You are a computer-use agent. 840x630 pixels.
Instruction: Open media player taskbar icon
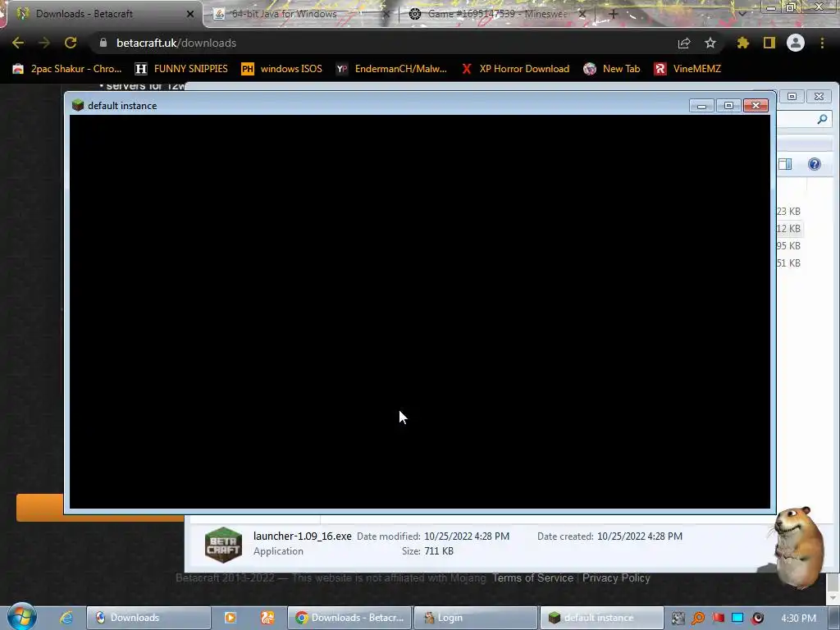click(x=231, y=618)
